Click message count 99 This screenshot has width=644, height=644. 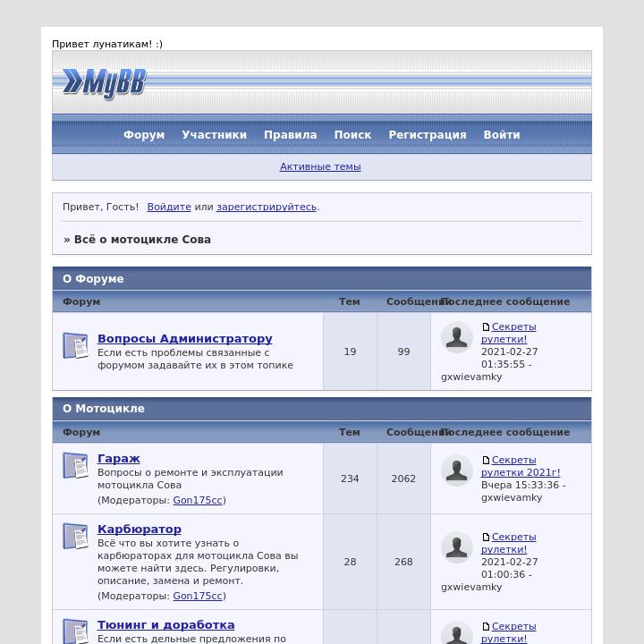coord(403,352)
